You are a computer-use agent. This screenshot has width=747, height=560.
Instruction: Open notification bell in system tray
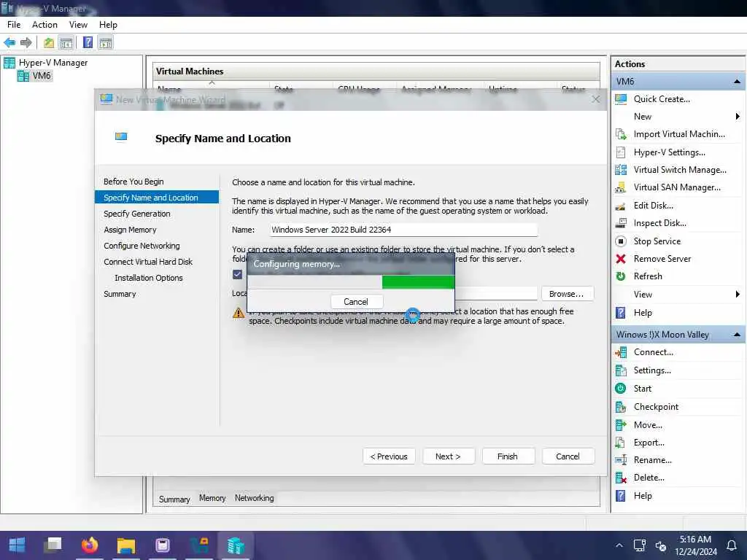click(731, 545)
